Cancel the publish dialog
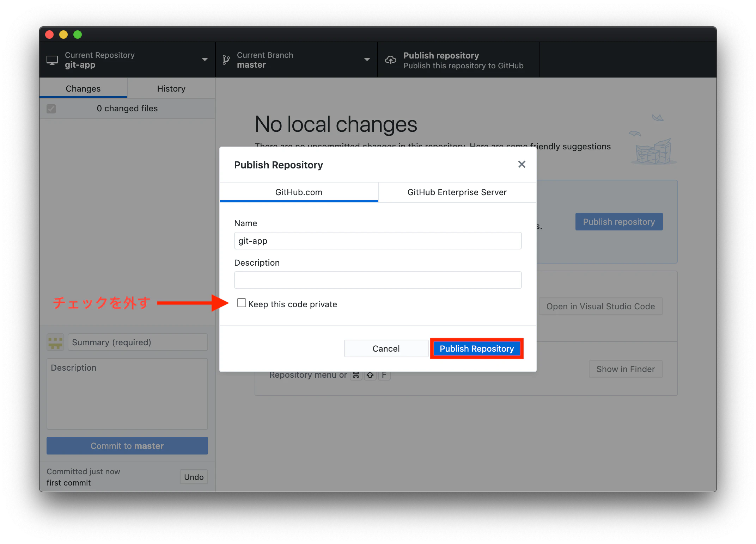Image resolution: width=756 pixels, height=544 pixels. click(x=386, y=348)
